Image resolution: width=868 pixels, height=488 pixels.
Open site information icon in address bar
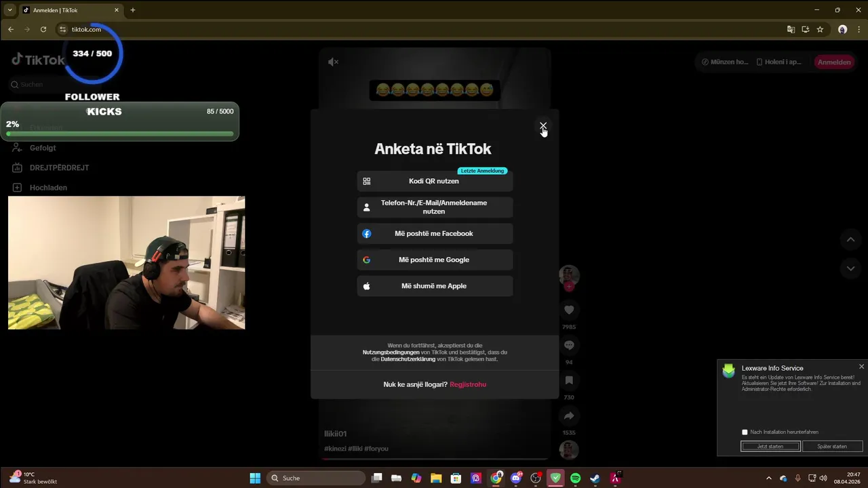[x=63, y=29]
